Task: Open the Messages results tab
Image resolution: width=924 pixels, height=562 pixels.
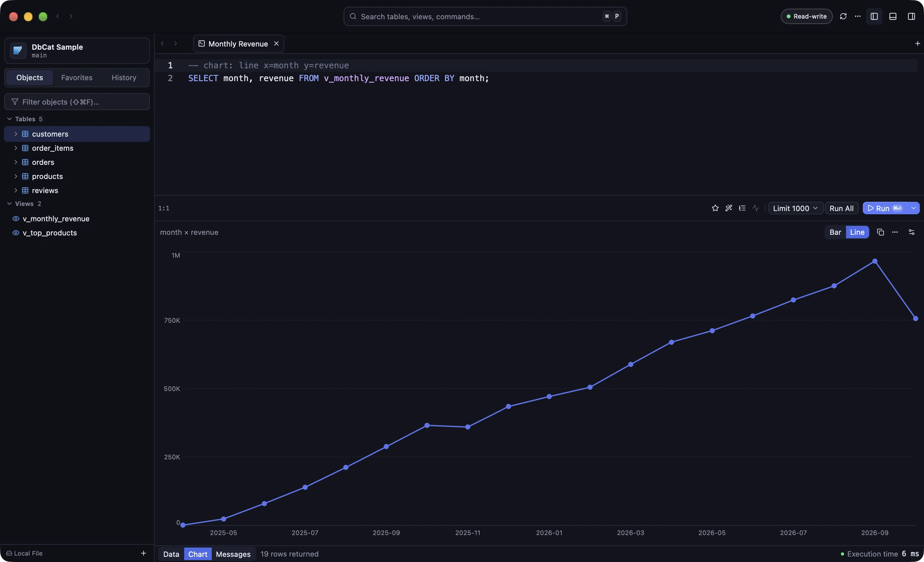Action: point(233,554)
